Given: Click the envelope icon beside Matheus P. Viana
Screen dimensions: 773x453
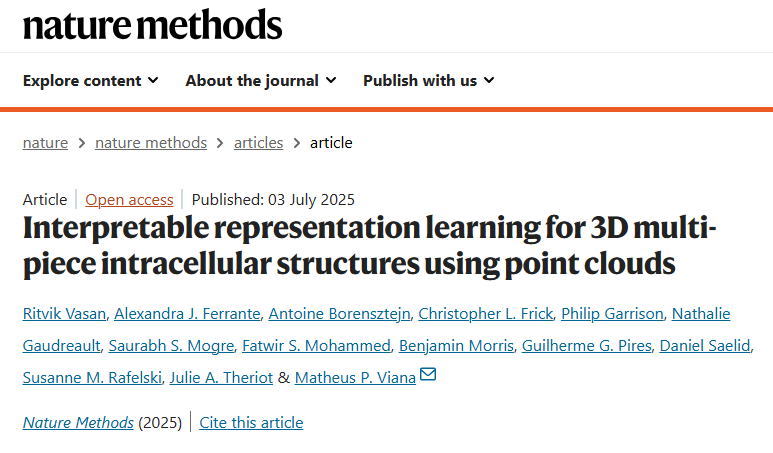Looking at the screenshot, I should coord(428,375).
